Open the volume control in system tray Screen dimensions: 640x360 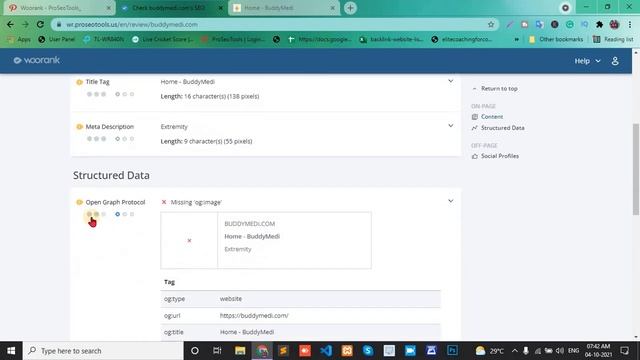click(x=560, y=351)
